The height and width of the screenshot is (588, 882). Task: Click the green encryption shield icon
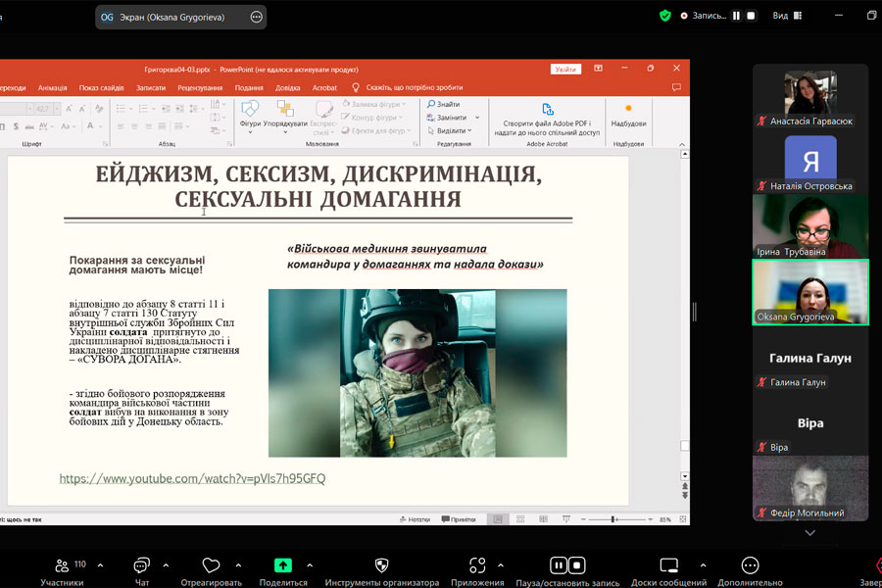665,16
